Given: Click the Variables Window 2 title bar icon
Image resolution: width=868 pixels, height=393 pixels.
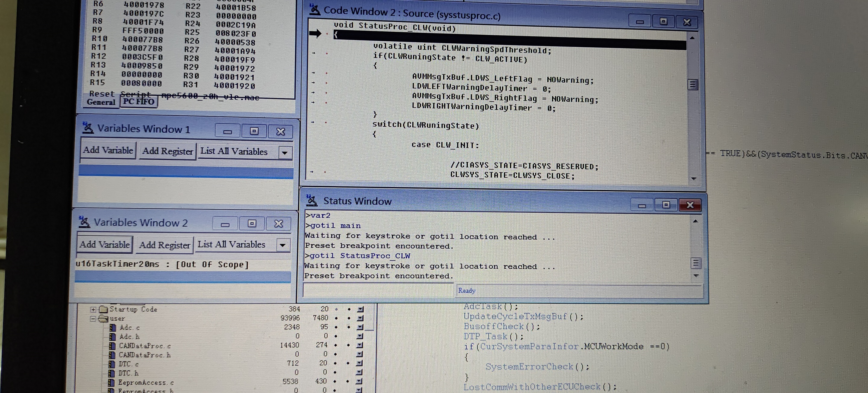Looking at the screenshot, I should 84,223.
